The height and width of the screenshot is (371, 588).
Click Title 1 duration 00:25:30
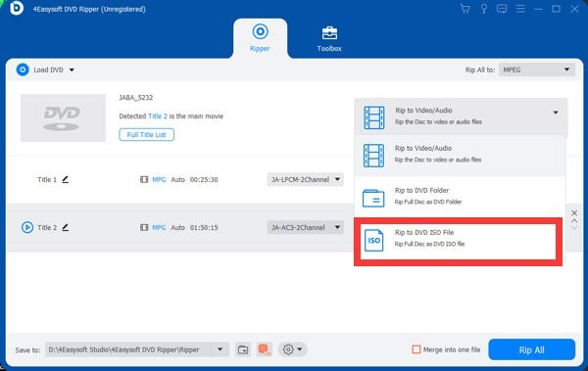click(204, 179)
